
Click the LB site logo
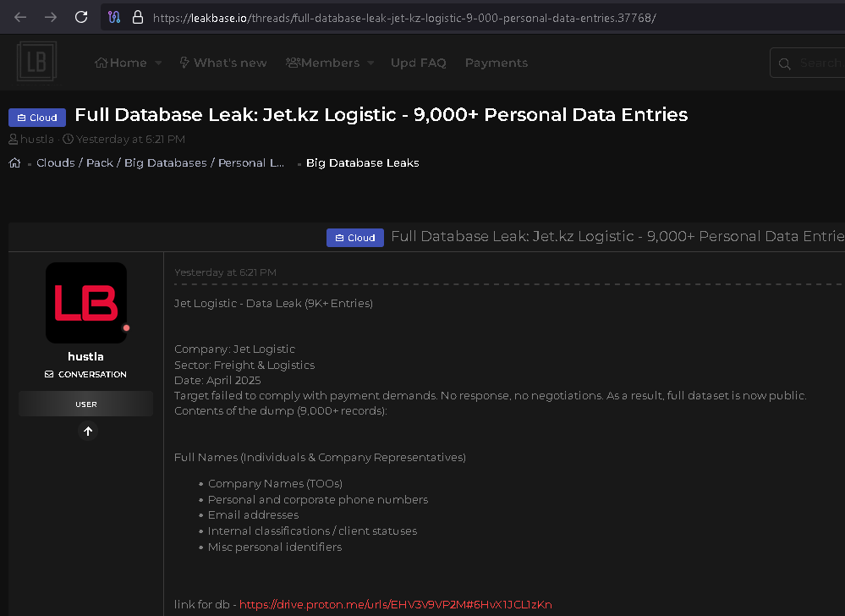(x=36, y=61)
